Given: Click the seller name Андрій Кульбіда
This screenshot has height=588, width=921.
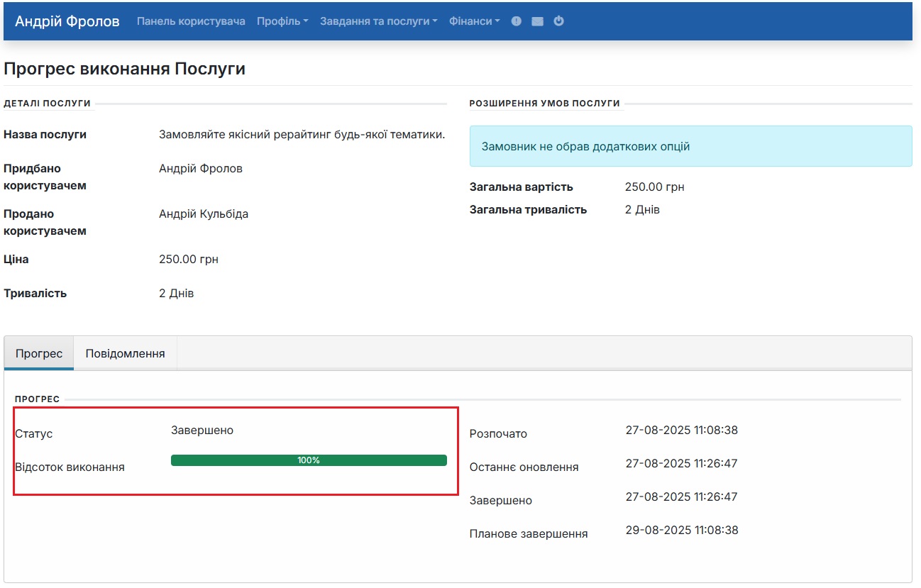Looking at the screenshot, I should (205, 213).
